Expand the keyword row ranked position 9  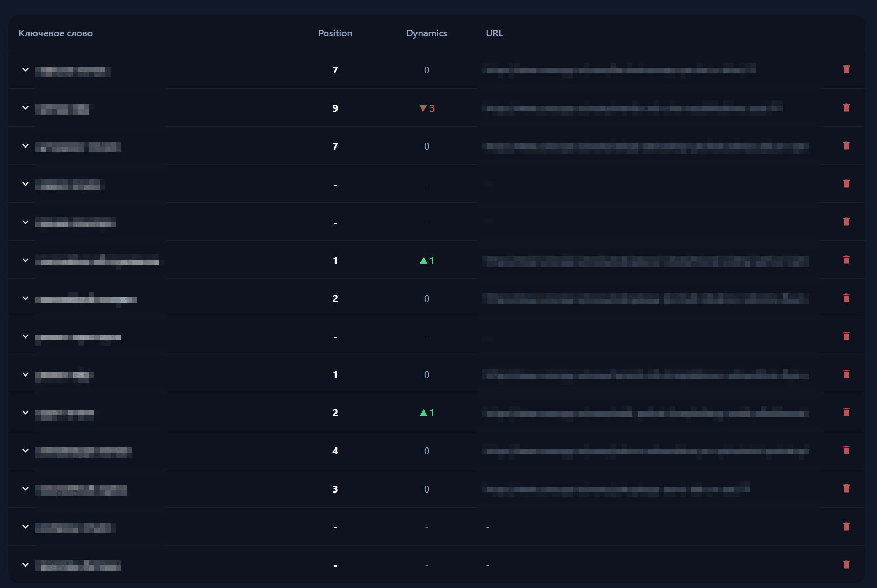point(25,108)
